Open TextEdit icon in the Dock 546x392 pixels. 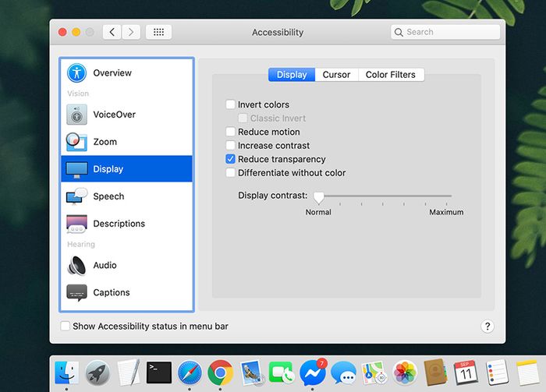128,373
